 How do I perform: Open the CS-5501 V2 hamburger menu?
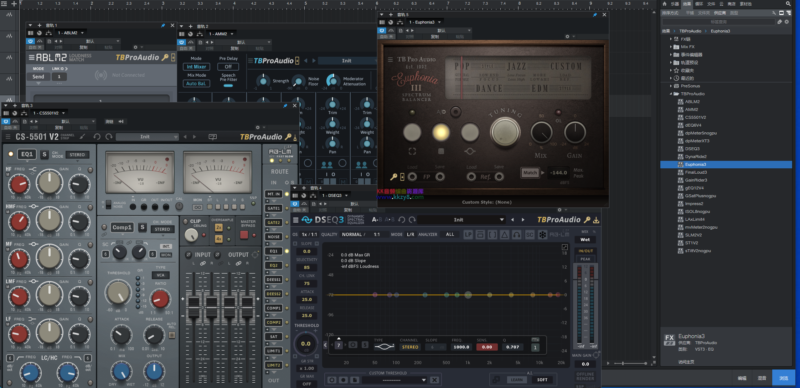pos(9,137)
